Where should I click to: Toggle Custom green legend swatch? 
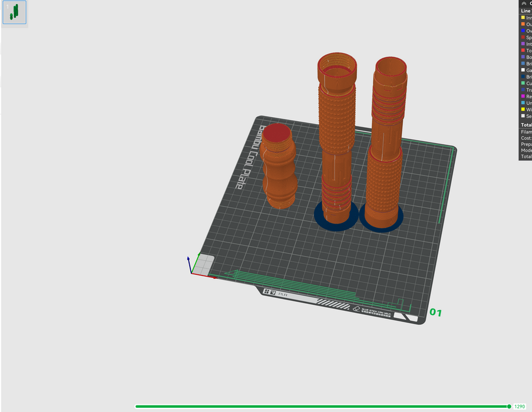[x=523, y=83]
